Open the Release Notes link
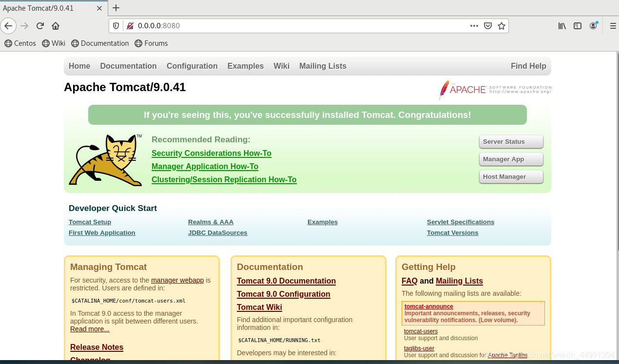 97,347
